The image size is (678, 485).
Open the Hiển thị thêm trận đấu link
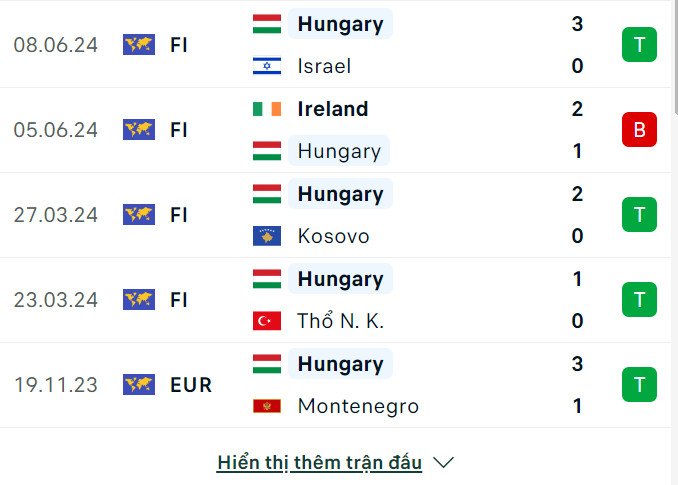click(x=319, y=463)
